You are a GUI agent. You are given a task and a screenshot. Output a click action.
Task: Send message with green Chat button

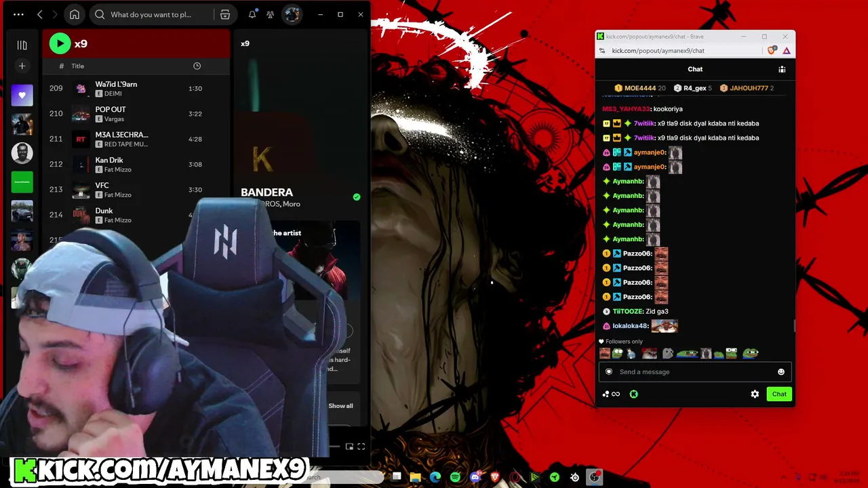[x=779, y=394]
